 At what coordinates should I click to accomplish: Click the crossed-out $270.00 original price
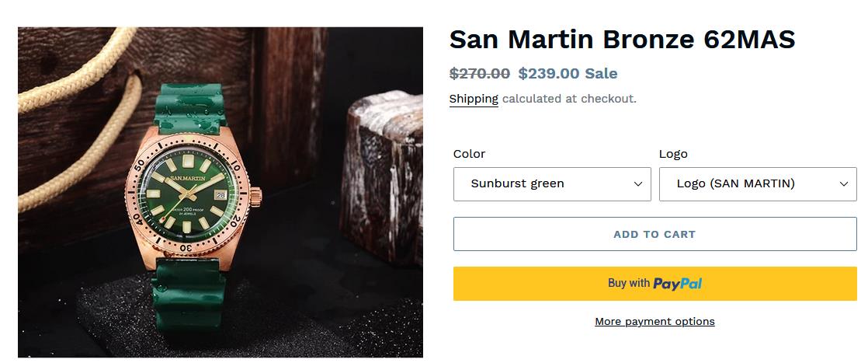pos(480,74)
